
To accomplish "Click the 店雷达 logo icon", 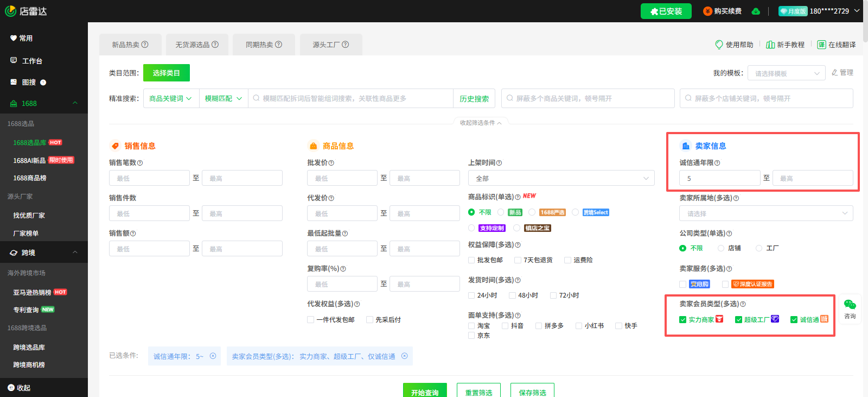I will pyautogui.click(x=10, y=11).
